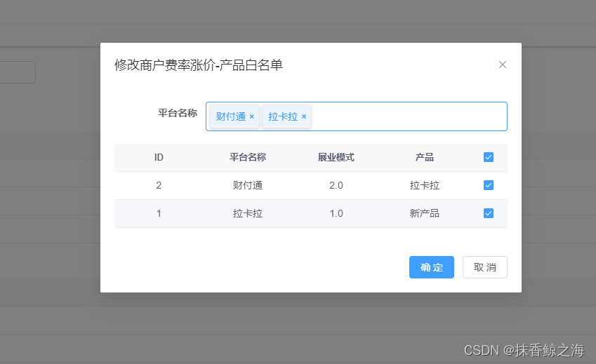Remove the 拉卡拉 tag from platform field
Image resolution: width=596 pixels, height=364 pixels.
click(x=304, y=116)
